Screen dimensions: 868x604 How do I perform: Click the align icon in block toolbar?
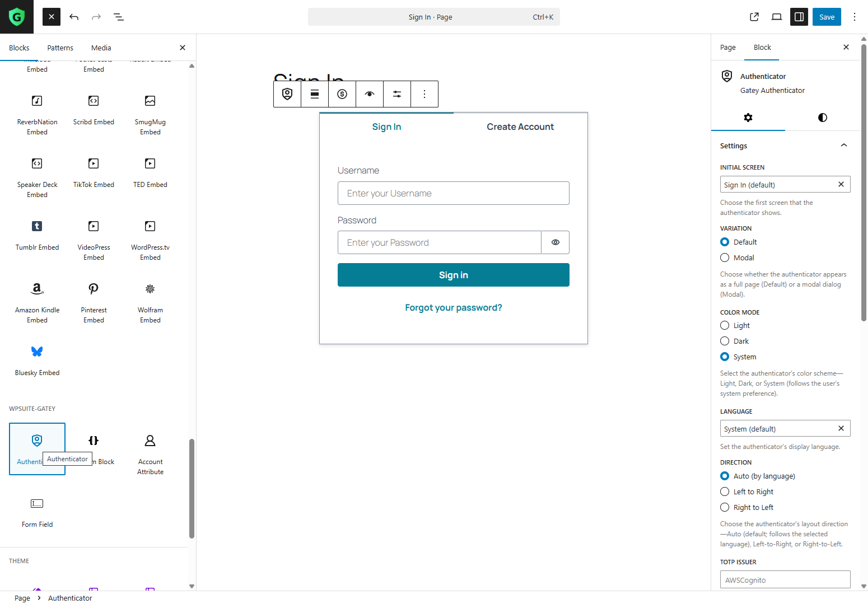pos(315,94)
